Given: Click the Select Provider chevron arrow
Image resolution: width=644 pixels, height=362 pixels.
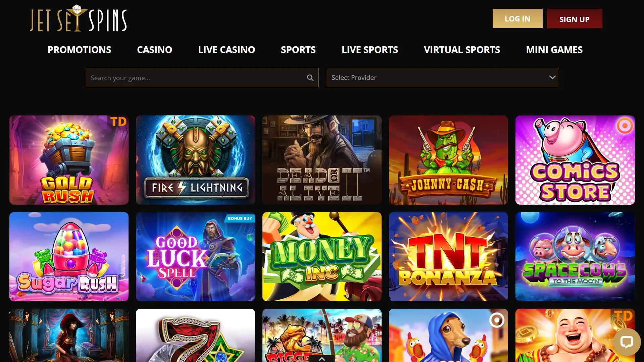Looking at the screenshot, I should (552, 77).
